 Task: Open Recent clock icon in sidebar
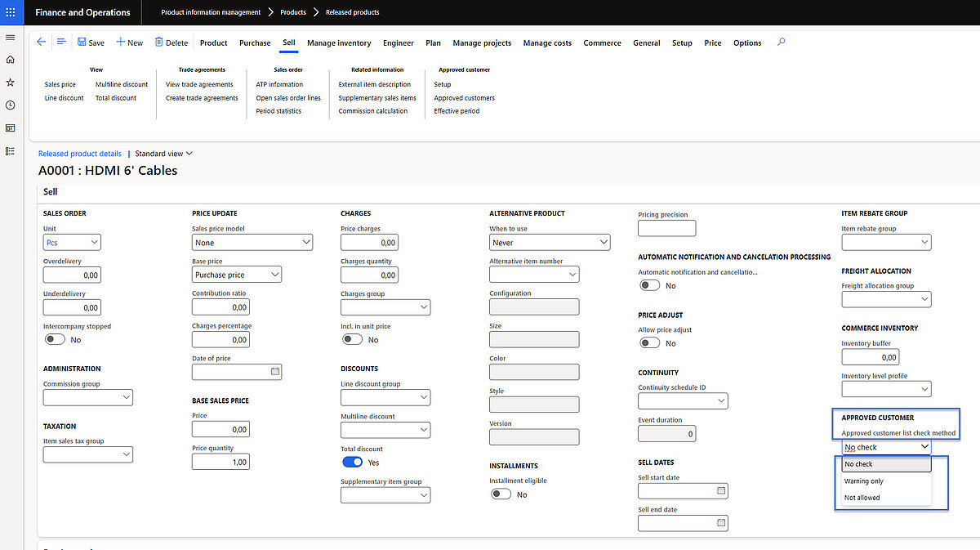pyautogui.click(x=10, y=105)
